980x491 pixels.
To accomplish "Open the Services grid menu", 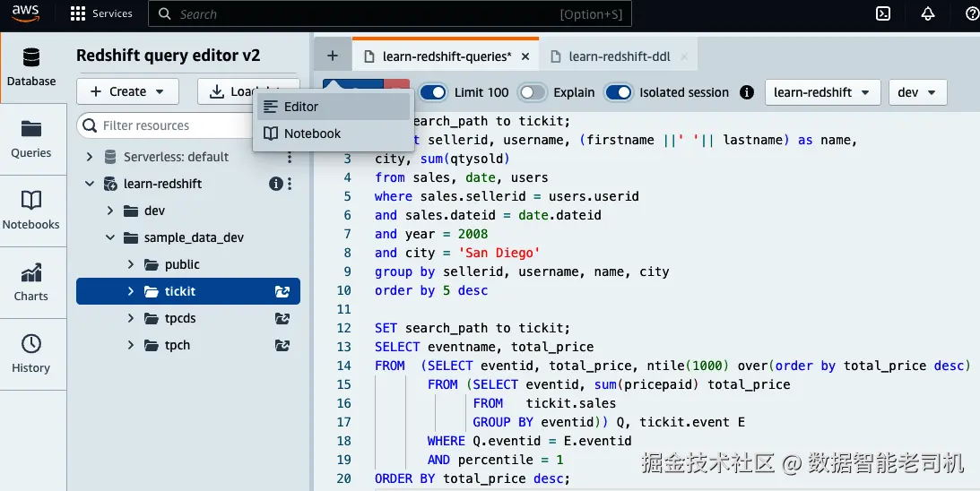I will [x=101, y=13].
